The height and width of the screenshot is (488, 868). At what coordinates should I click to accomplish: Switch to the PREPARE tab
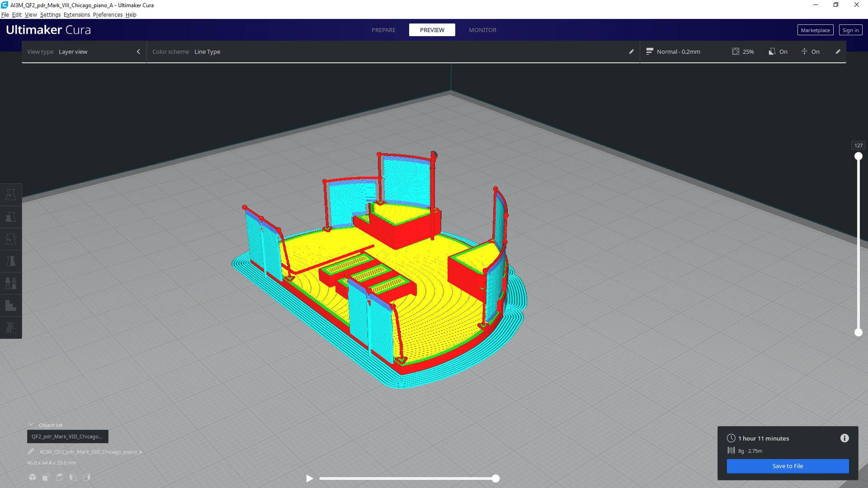383,30
